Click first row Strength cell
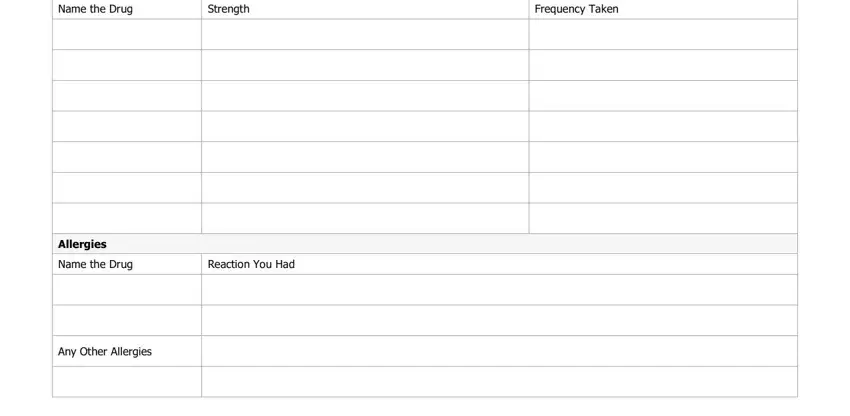Viewport: 850px width, 416px height. pyautogui.click(x=365, y=34)
